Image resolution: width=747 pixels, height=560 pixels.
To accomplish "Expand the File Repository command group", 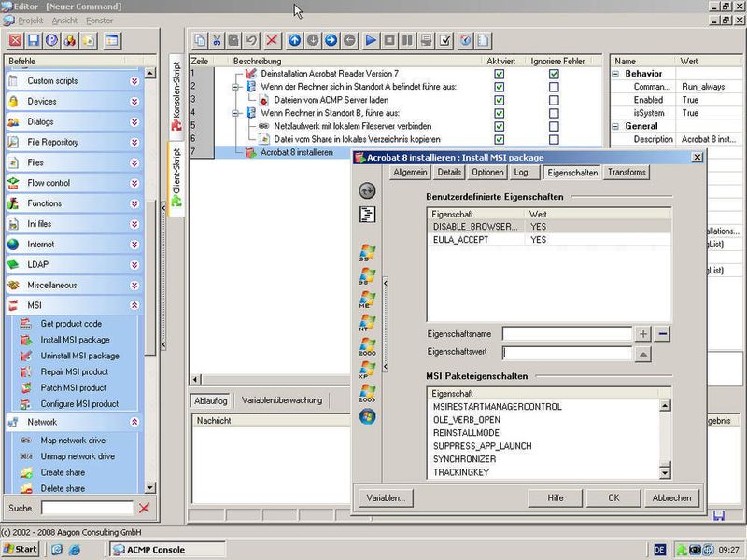I will [134, 143].
